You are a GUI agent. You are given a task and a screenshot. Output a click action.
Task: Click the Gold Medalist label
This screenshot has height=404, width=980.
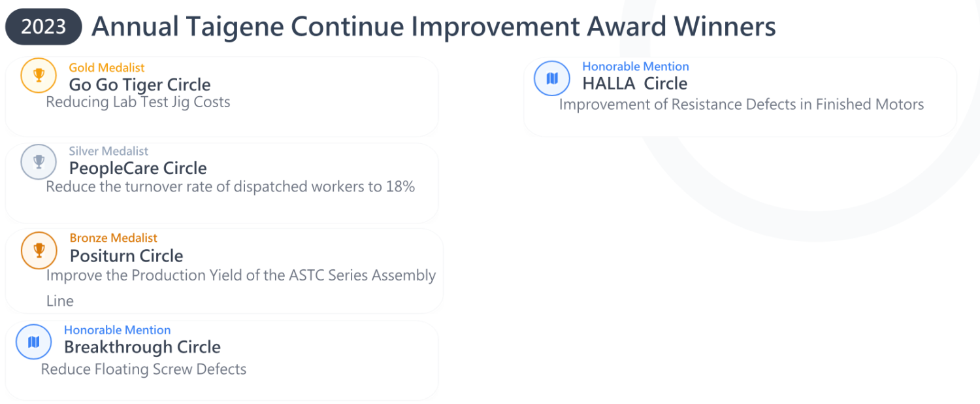(x=106, y=67)
